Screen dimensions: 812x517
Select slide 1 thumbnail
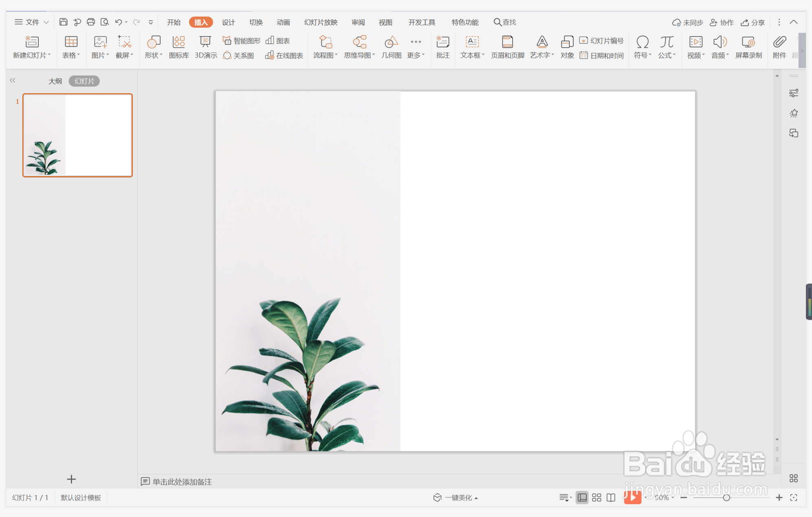tap(77, 135)
